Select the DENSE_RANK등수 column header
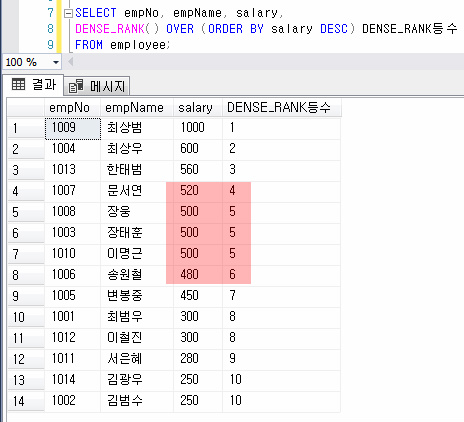The height and width of the screenshot is (422, 464). pyautogui.click(x=281, y=108)
